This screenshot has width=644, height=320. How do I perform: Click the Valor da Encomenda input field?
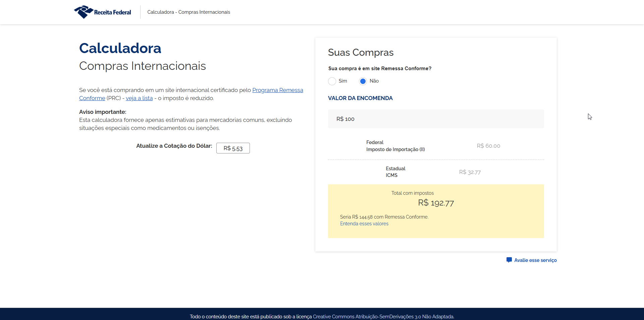click(436, 119)
